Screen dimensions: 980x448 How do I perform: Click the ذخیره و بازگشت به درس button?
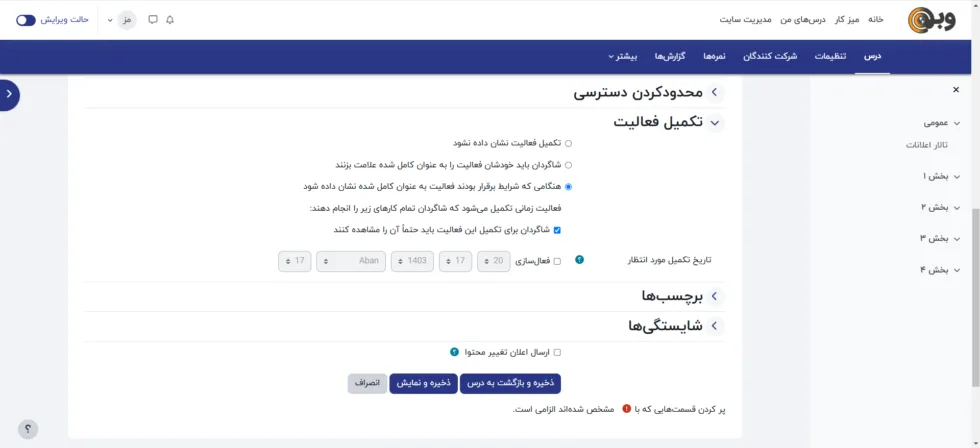(x=511, y=383)
